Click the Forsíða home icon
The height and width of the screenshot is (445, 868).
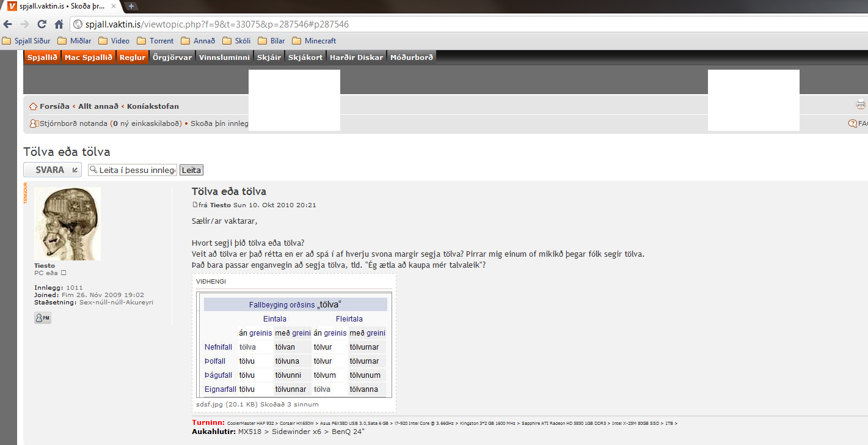(34, 106)
